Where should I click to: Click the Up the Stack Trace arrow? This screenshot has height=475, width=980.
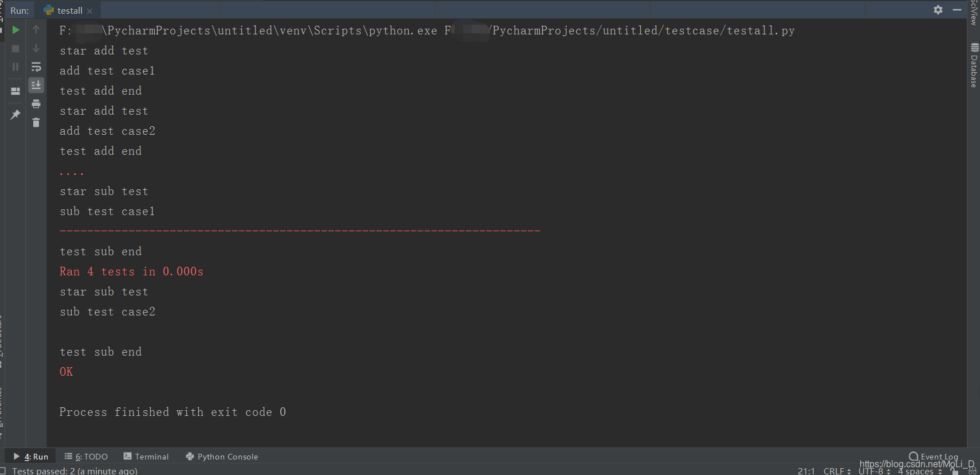pyautogui.click(x=36, y=29)
